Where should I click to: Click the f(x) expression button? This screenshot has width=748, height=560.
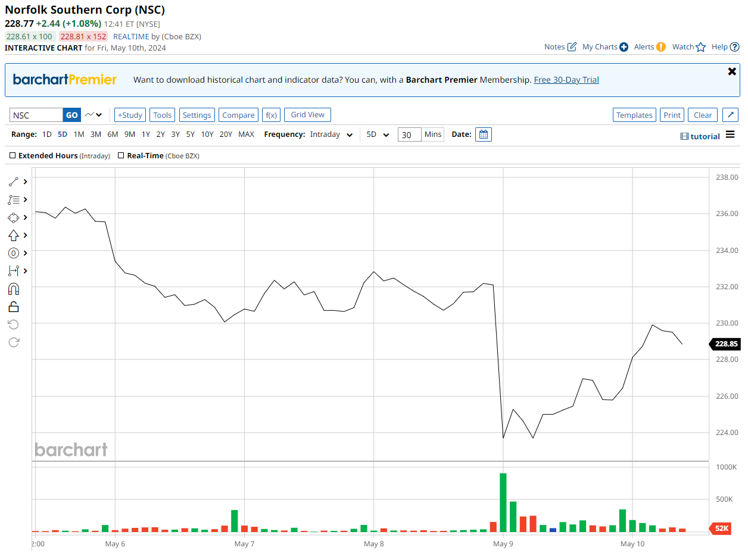pyautogui.click(x=272, y=115)
